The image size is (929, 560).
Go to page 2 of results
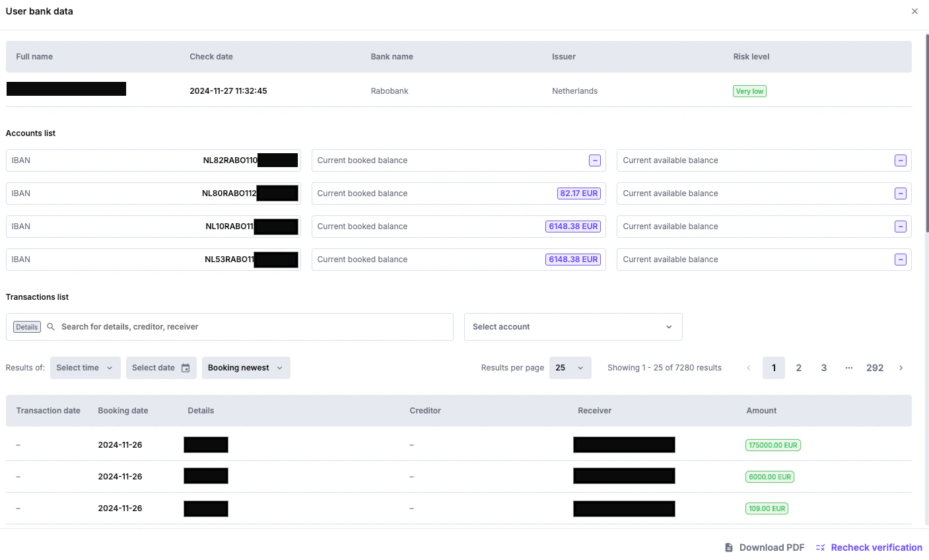coord(799,368)
